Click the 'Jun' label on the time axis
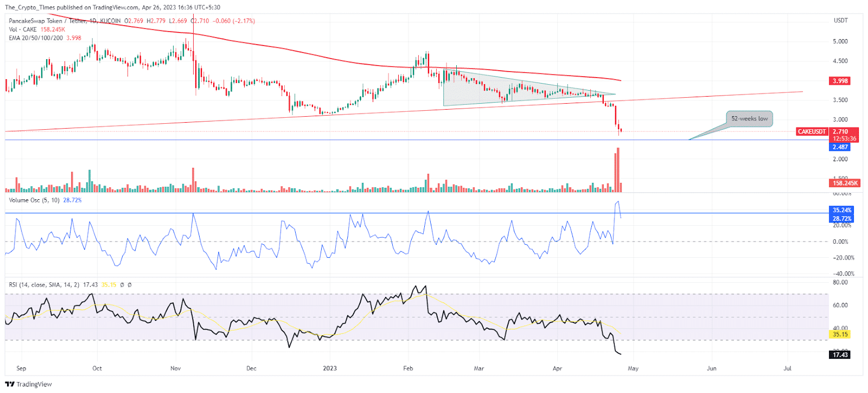This screenshot has height=393, width=868. pyautogui.click(x=711, y=368)
